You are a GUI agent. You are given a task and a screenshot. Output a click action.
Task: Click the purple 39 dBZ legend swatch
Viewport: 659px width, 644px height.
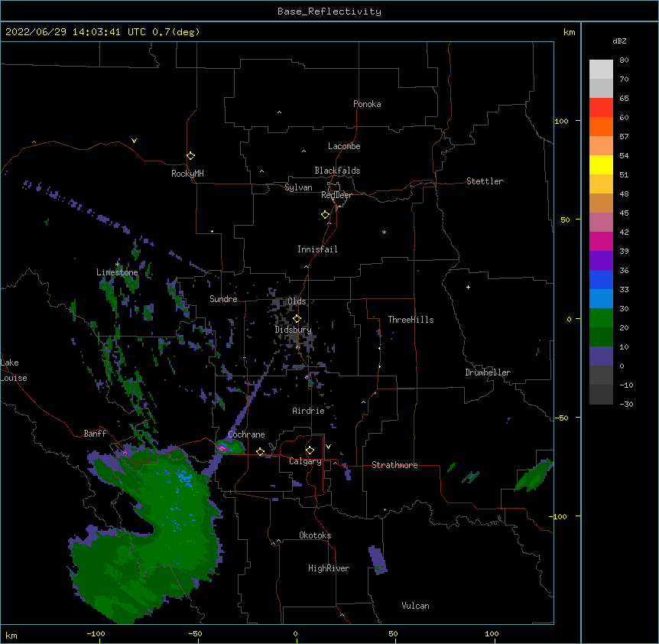[x=601, y=260]
